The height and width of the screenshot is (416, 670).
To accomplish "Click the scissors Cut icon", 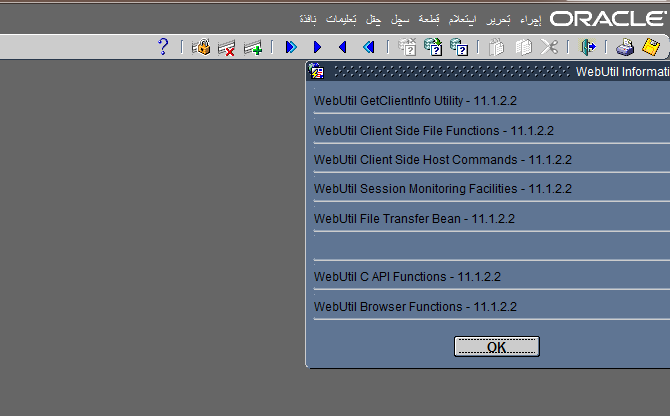I will (x=550, y=47).
